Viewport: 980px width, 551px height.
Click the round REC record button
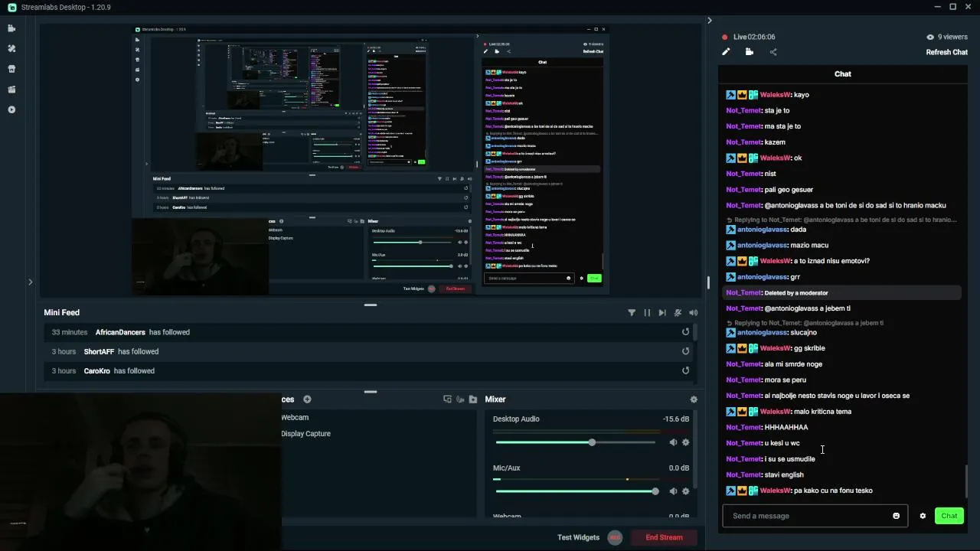coord(615,537)
